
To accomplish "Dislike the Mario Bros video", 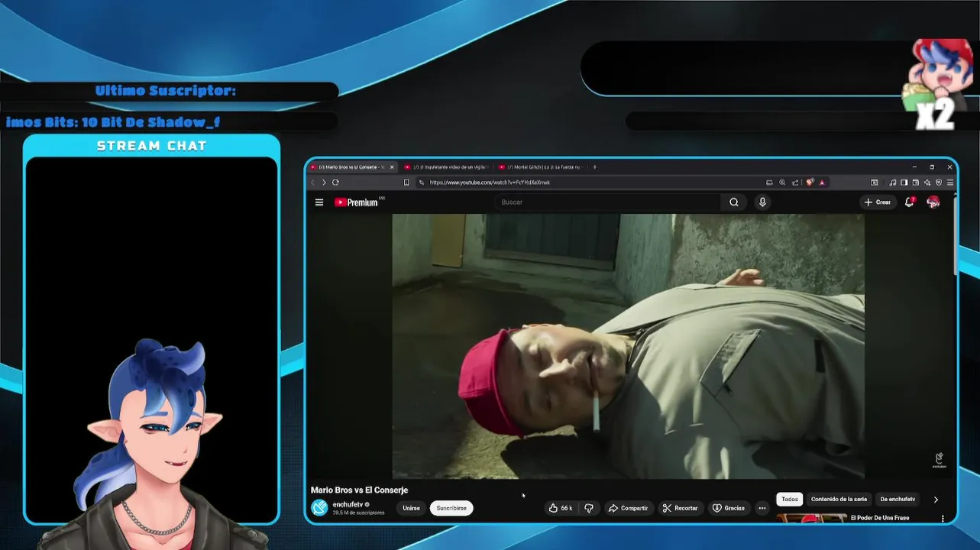I will point(589,508).
